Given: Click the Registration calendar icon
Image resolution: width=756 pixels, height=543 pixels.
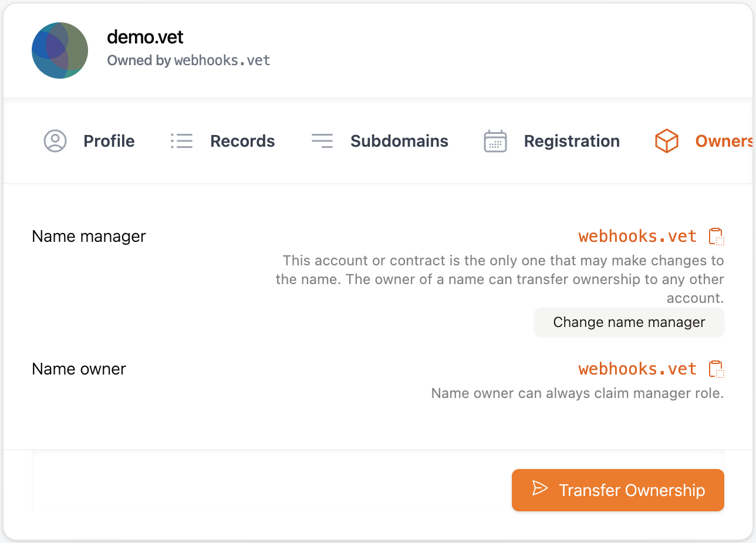Looking at the screenshot, I should tap(495, 141).
